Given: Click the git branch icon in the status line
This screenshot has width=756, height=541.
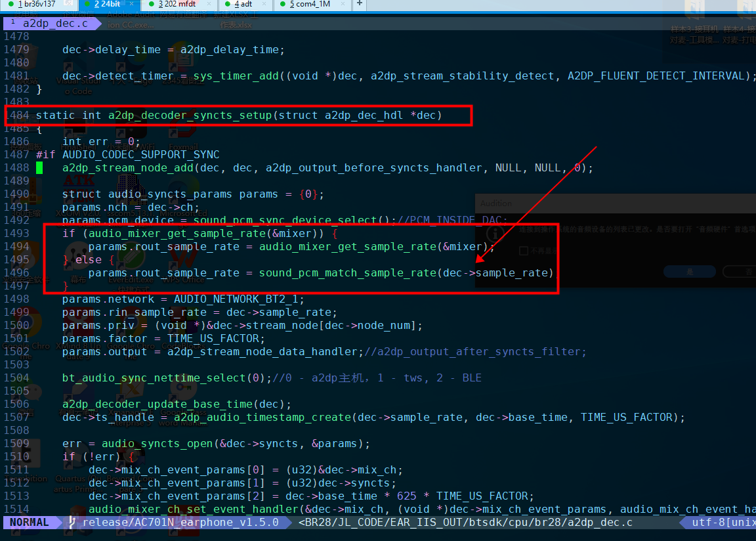Looking at the screenshot, I should point(72,522).
